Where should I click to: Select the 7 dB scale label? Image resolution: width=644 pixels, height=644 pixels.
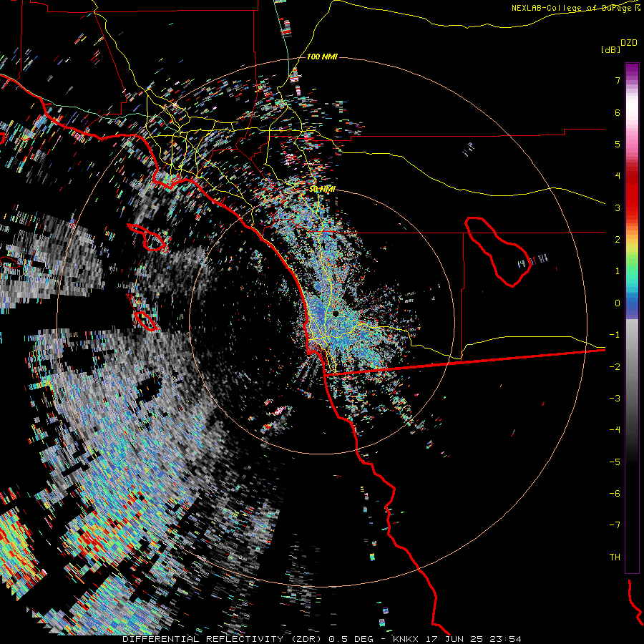[618, 80]
